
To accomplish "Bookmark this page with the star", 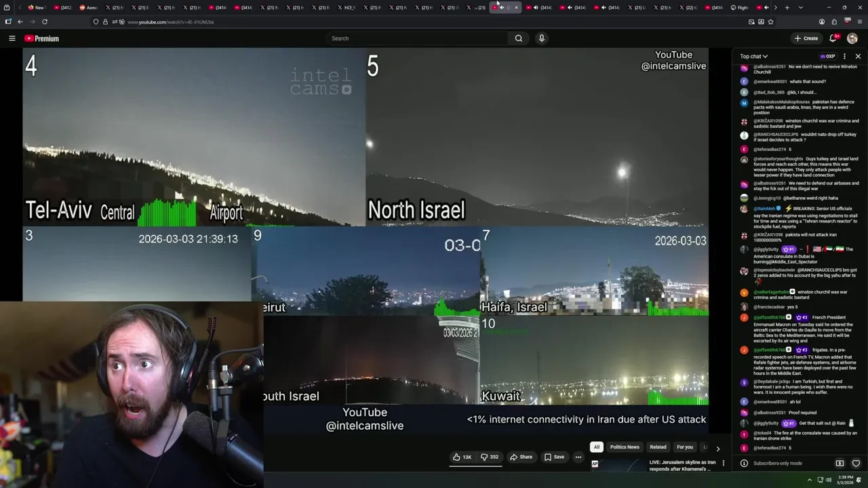I will [x=770, y=22].
